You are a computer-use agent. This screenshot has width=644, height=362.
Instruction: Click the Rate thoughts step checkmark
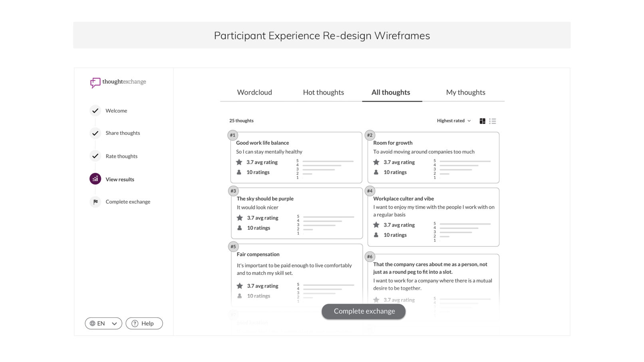pos(95,156)
